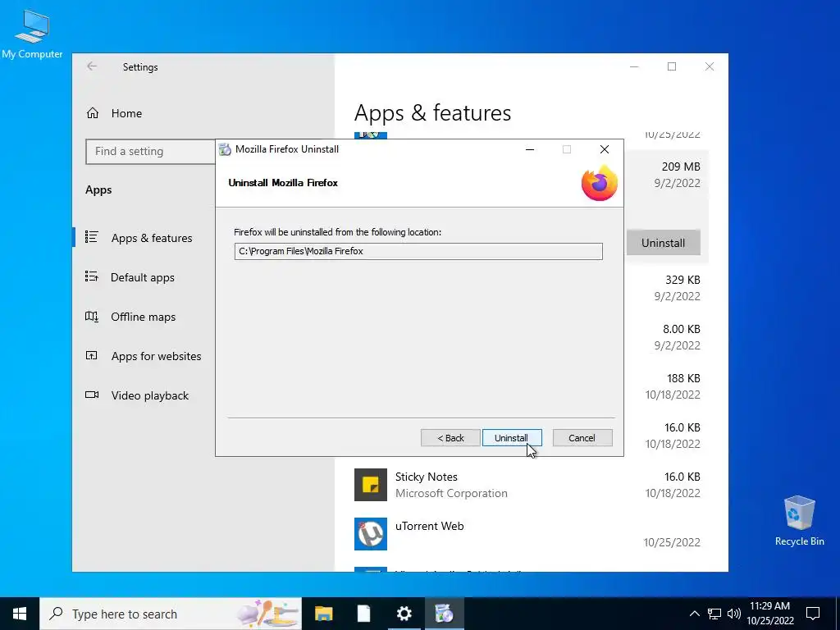Click the Offline maps map icon
840x630 pixels.
92,316
